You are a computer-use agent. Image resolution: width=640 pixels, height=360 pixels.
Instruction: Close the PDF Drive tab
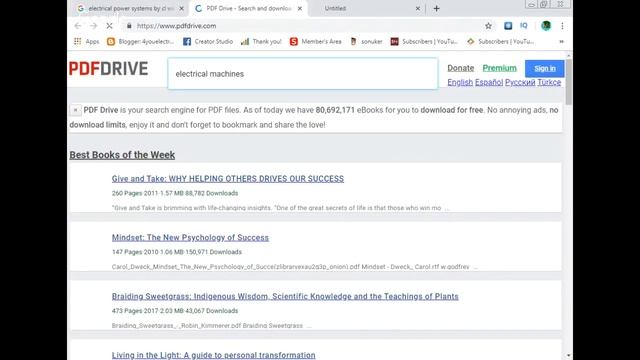(x=300, y=9)
